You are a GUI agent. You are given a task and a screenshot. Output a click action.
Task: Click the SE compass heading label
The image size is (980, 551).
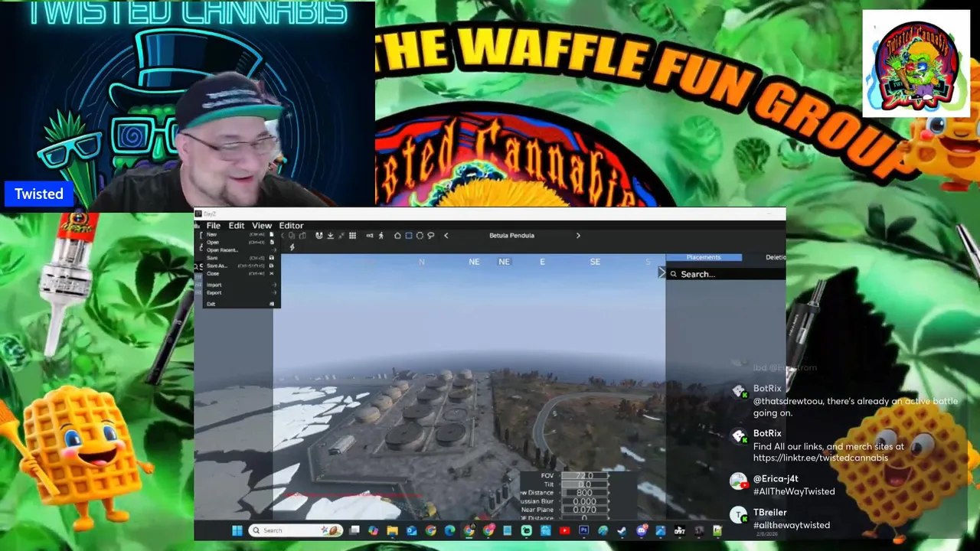tap(595, 262)
